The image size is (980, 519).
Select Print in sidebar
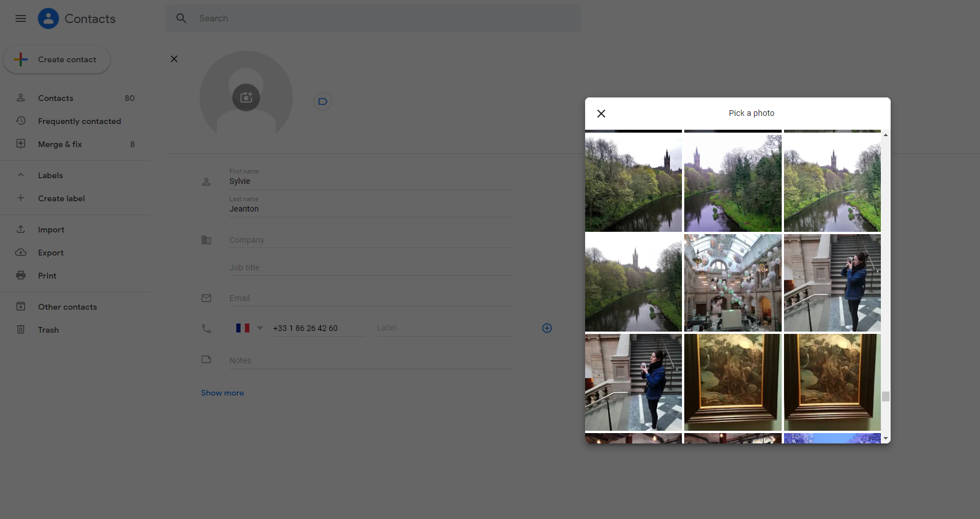[75, 276]
